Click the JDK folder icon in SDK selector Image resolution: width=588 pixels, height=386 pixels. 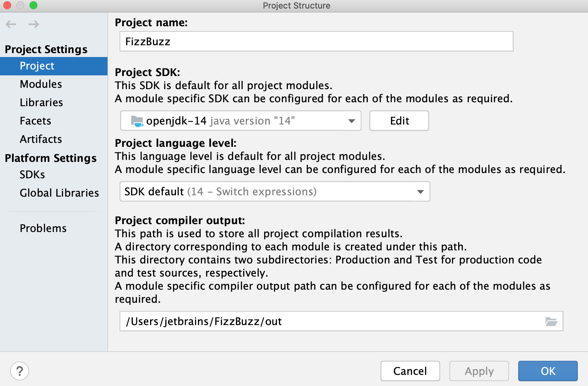click(137, 121)
